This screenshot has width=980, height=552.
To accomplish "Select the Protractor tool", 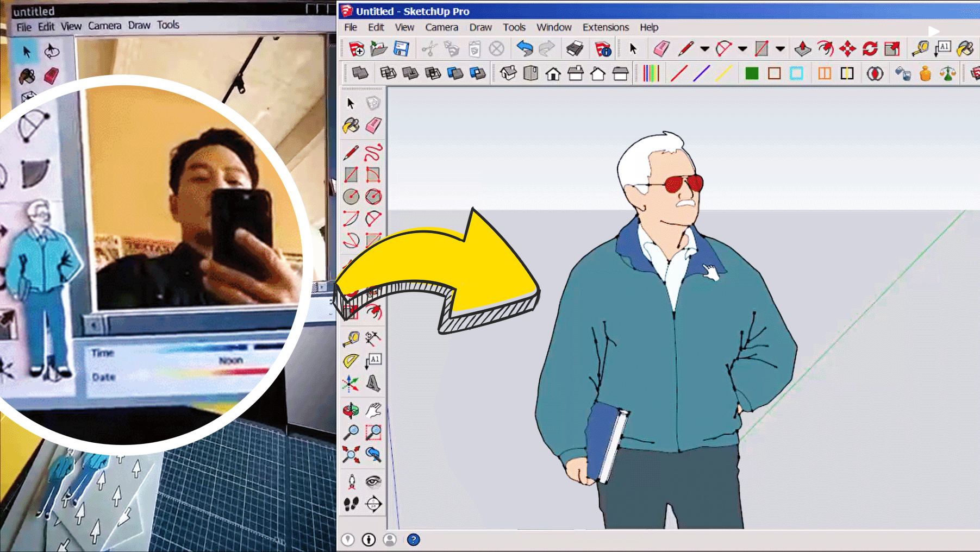I will [x=351, y=360].
